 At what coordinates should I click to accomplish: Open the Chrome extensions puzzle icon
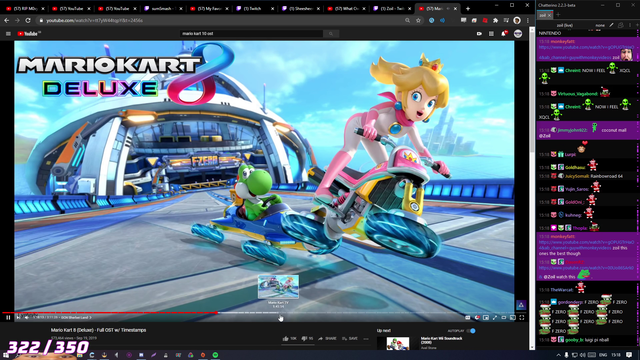pos(496,20)
